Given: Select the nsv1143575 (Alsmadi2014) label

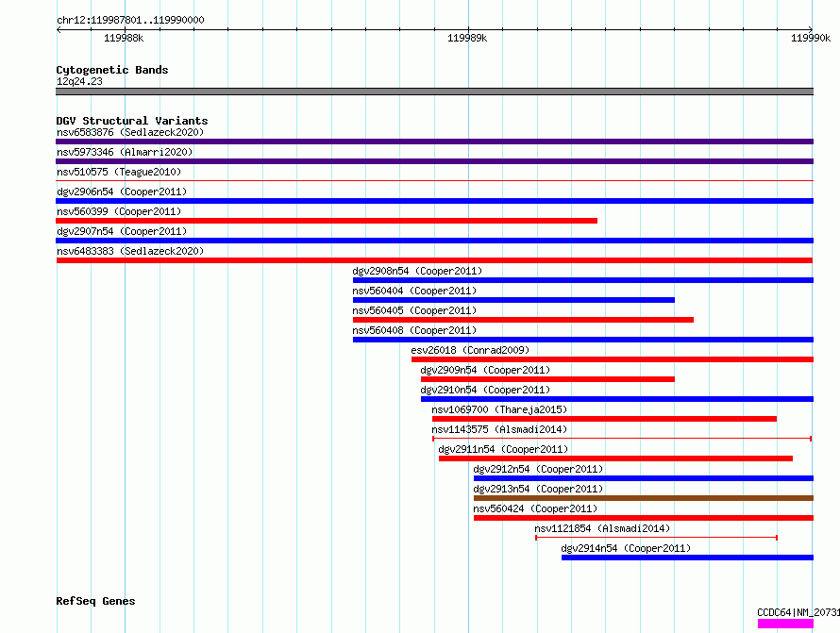Looking at the screenshot, I should [x=499, y=429].
